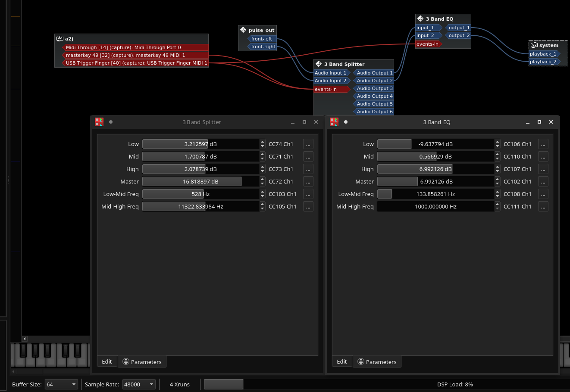This screenshot has height=392, width=570.
Task: Switch to the Edit tab in the EQ window
Action: [342, 361]
